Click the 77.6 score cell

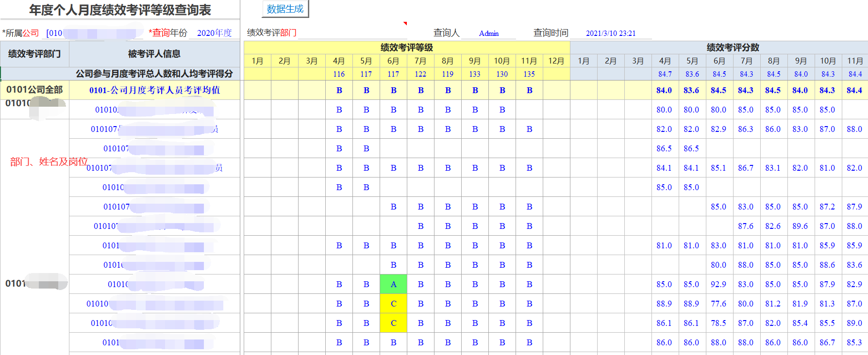click(718, 304)
